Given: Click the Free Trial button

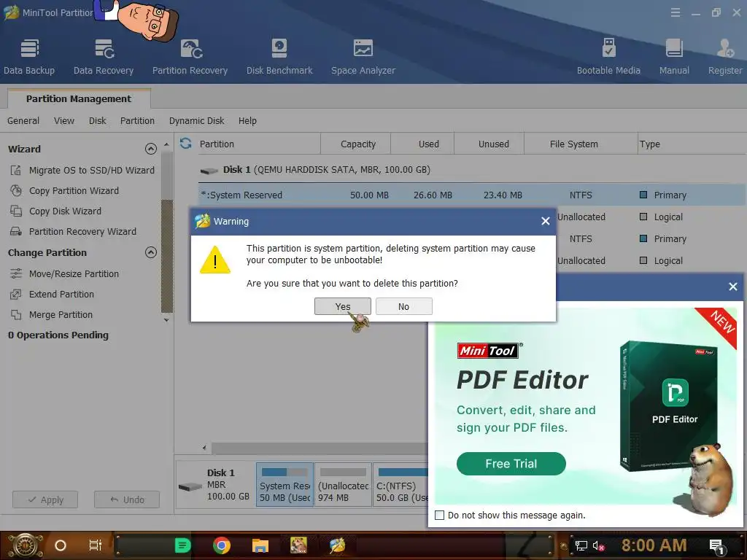Looking at the screenshot, I should coord(511,463).
